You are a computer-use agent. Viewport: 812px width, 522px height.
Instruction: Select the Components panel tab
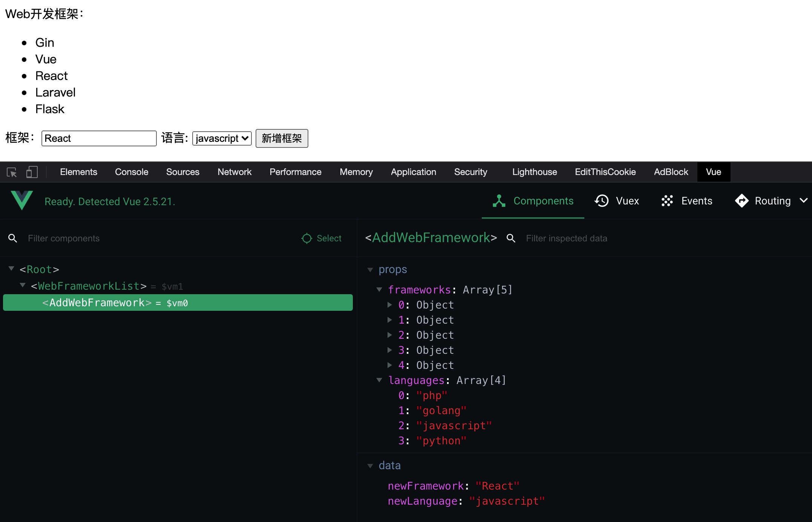click(533, 201)
